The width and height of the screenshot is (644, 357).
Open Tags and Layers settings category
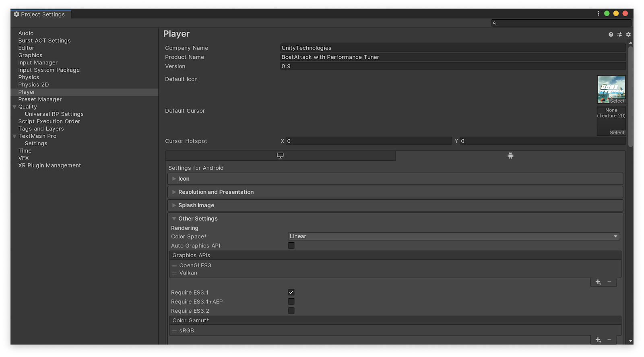click(x=41, y=129)
